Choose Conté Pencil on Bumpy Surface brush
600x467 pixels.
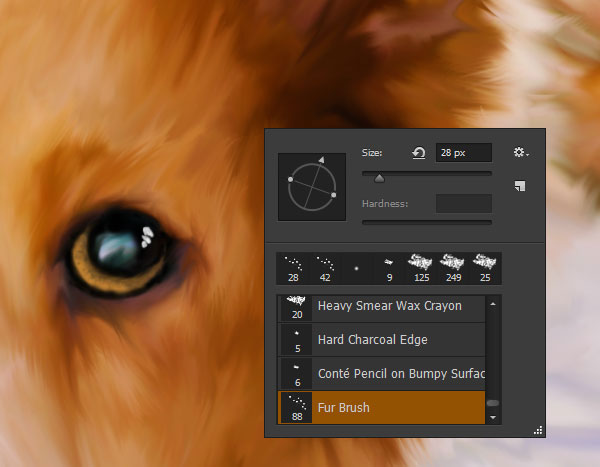382,374
